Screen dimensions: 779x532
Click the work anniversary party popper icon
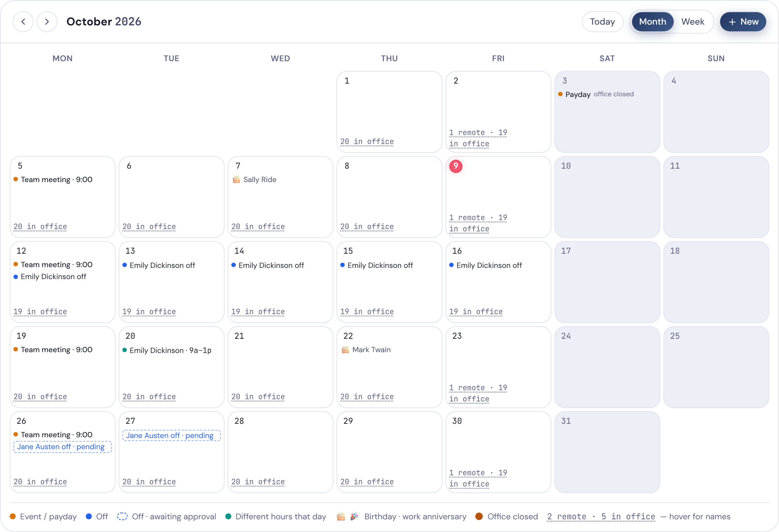(x=354, y=517)
